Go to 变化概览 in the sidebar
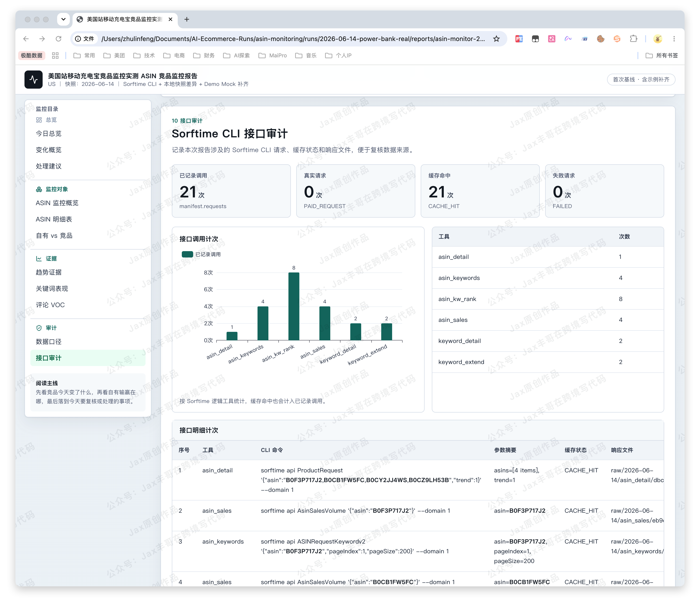Image resolution: width=700 pixels, height=607 pixels. click(88, 150)
